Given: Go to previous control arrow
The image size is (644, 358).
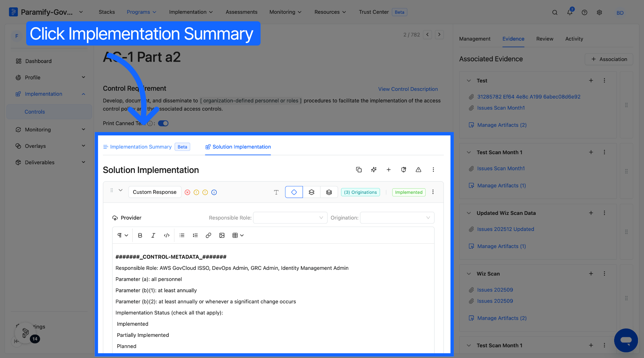Looking at the screenshot, I should pyautogui.click(x=427, y=35).
